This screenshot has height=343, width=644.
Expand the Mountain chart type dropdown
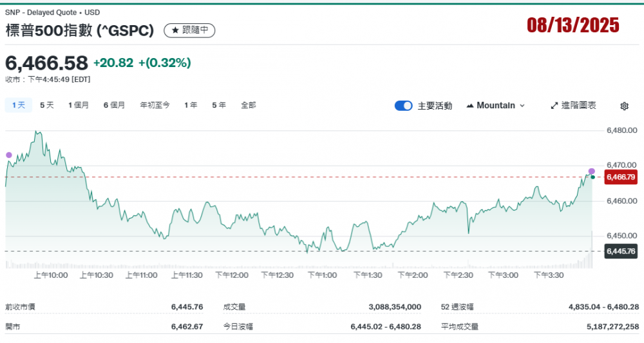tap(496, 106)
